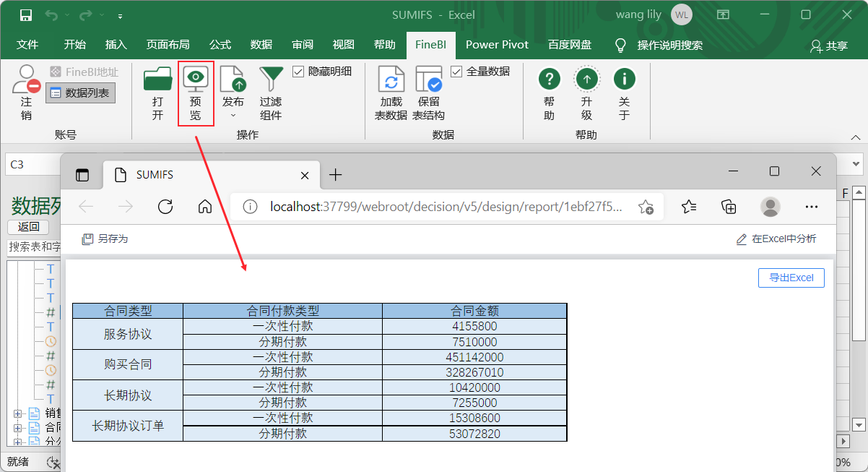Open a new browser tab
Screen dimensions: 868x472
(335, 175)
